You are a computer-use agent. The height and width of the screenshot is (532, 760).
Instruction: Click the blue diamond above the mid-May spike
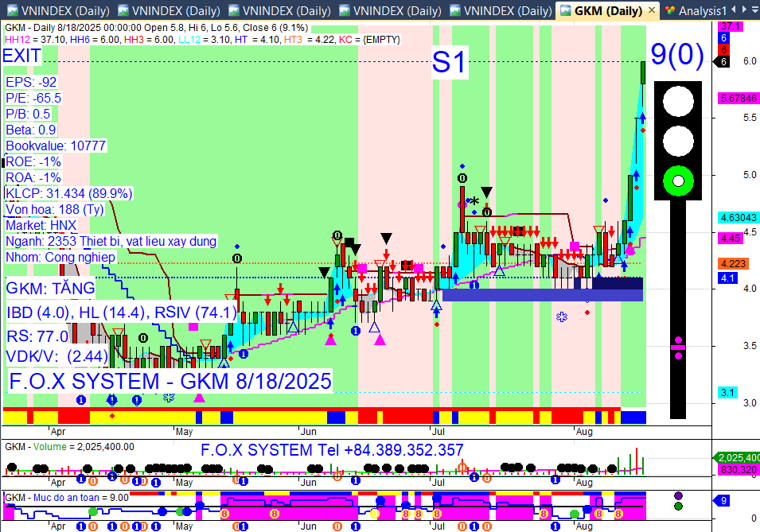[236, 247]
